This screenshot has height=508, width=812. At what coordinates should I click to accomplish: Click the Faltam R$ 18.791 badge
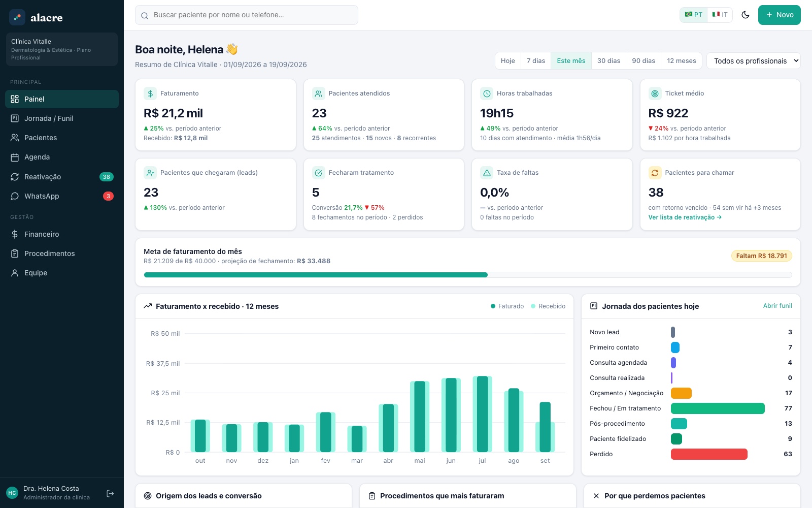pyautogui.click(x=761, y=256)
